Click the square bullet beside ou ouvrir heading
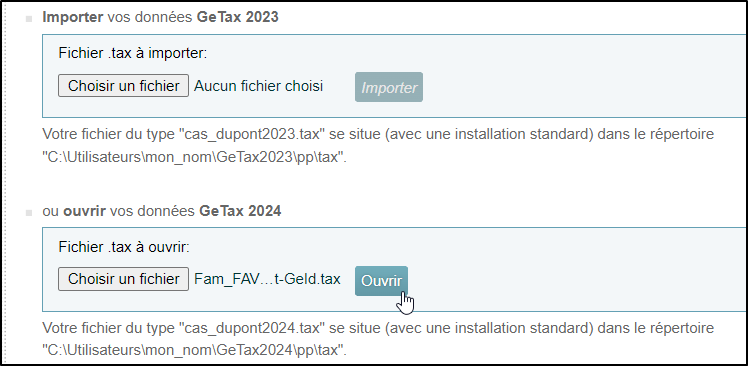 tap(29, 213)
